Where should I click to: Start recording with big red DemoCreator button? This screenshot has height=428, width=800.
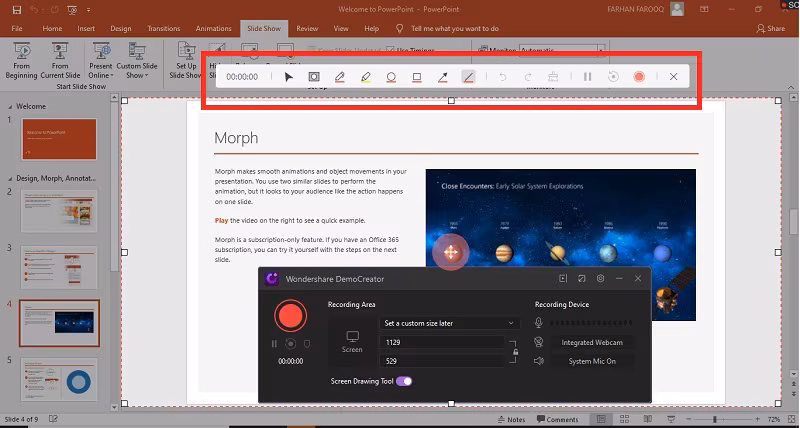(x=290, y=316)
